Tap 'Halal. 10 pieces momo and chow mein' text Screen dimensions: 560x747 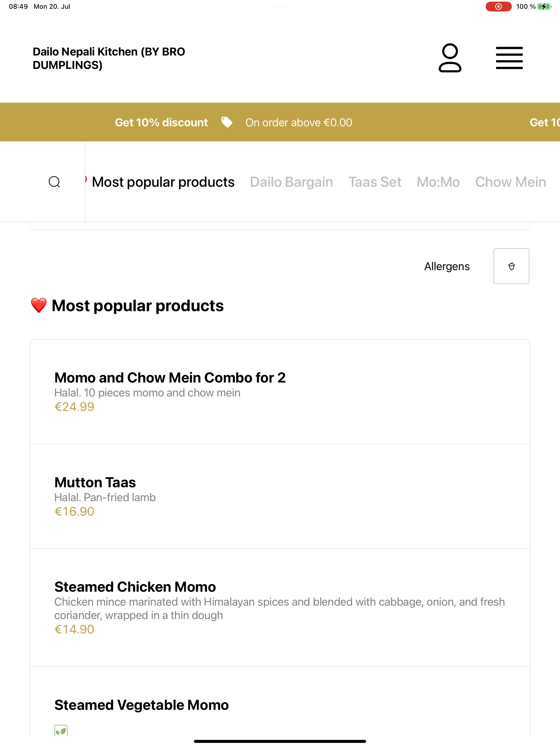pos(147,393)
